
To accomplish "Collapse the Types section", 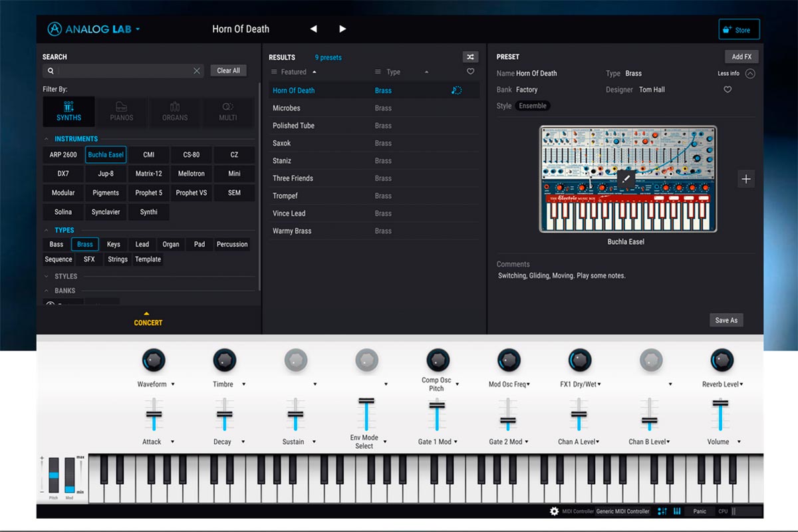I will (47, 231).
